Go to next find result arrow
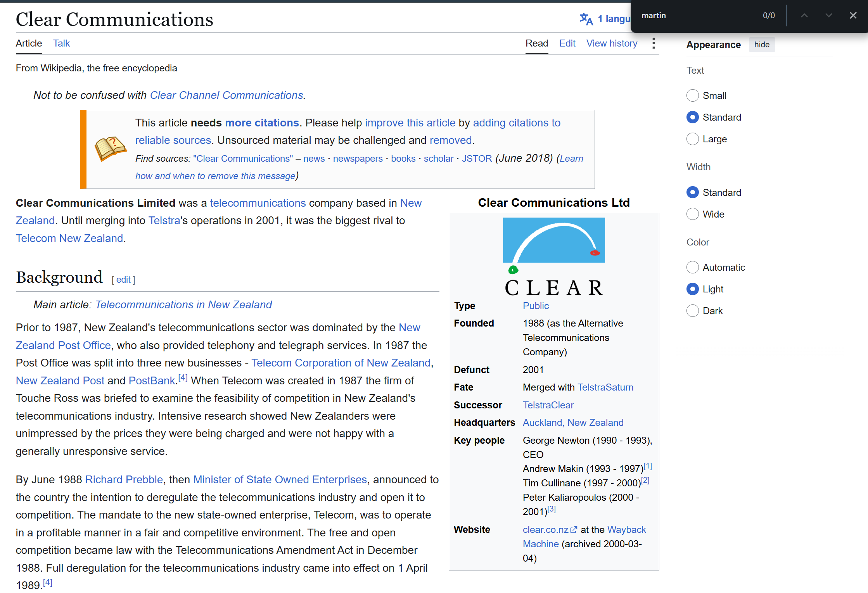This screenshot has width=868, height=593. 829,16
